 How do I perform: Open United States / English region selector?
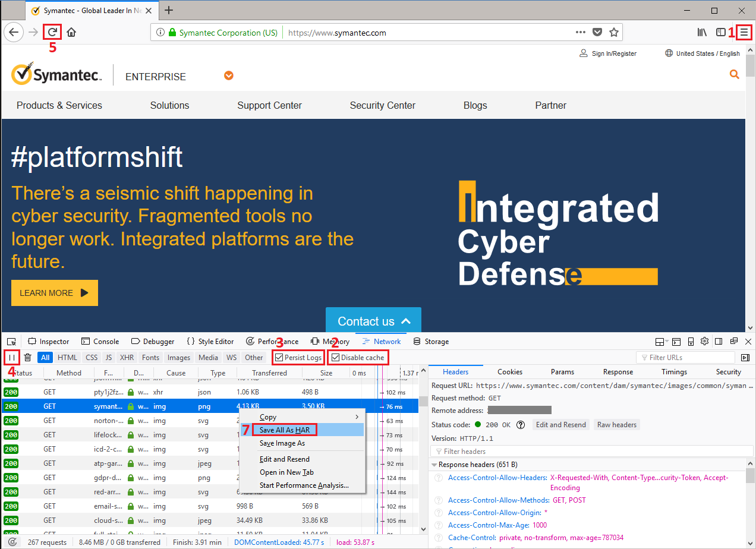tap(703, 53)
